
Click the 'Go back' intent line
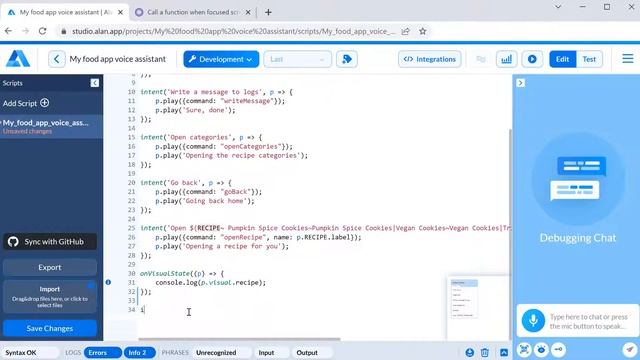pos(186,182)
